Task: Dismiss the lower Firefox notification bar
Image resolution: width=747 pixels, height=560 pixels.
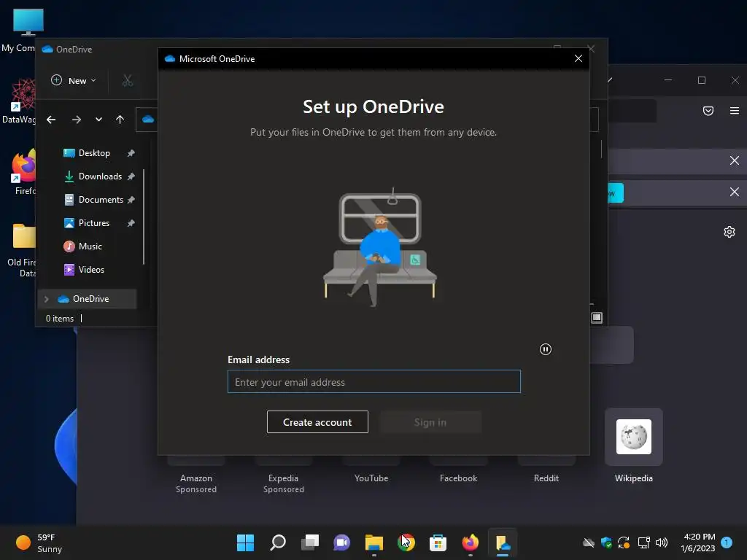Action: pos(734,192)
